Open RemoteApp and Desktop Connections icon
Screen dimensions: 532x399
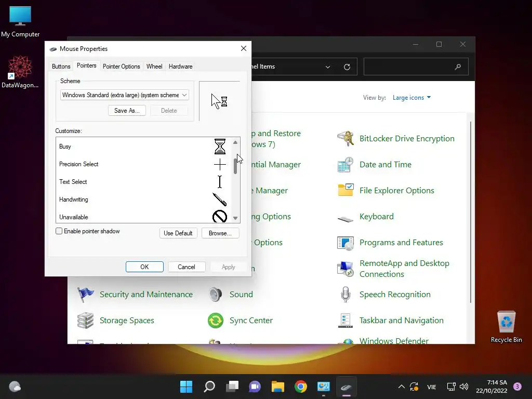(345, 269)
